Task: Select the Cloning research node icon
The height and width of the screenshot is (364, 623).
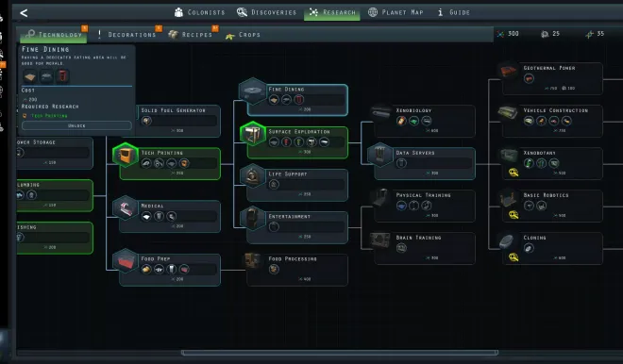Action: point(508,240)
